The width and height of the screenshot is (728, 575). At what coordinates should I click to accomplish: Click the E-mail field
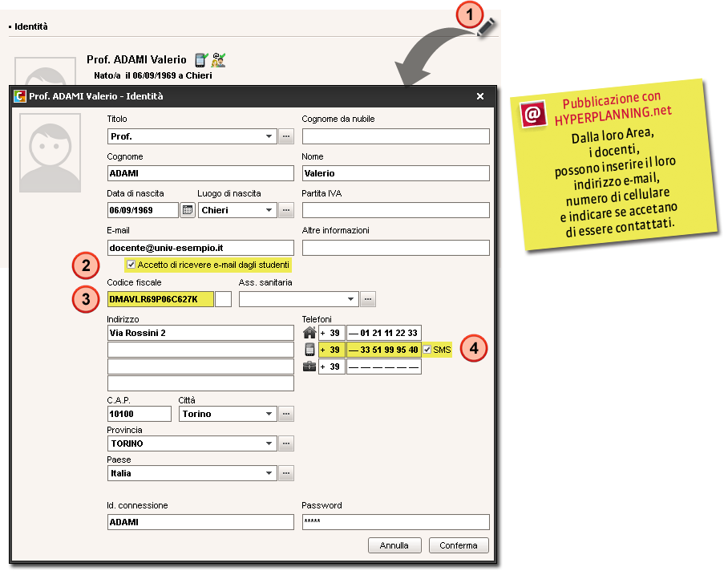[x=200, y=248]
